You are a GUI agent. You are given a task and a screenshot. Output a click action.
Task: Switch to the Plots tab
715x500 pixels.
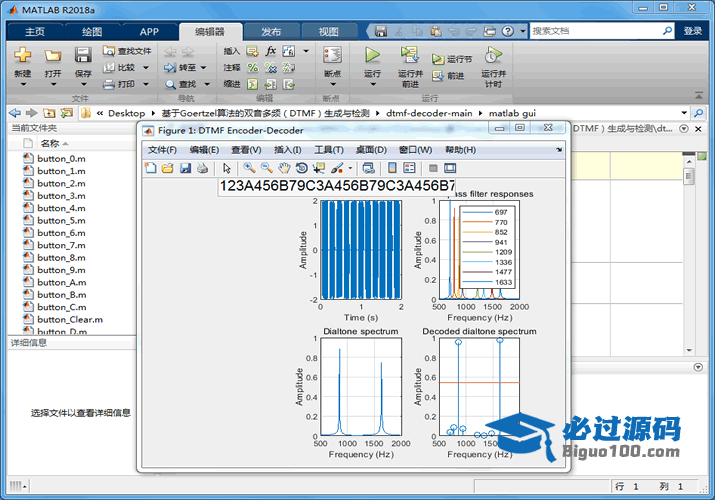92,31
